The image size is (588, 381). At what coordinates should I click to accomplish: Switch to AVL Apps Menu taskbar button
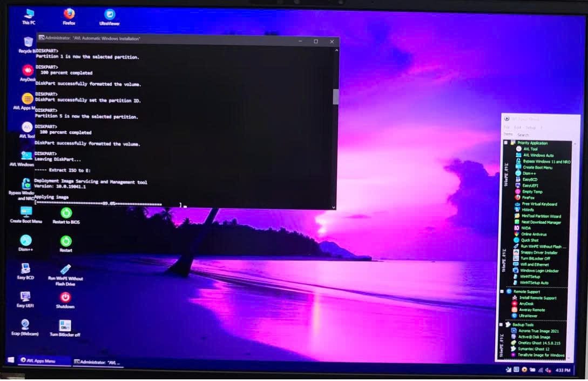[44, 360]
